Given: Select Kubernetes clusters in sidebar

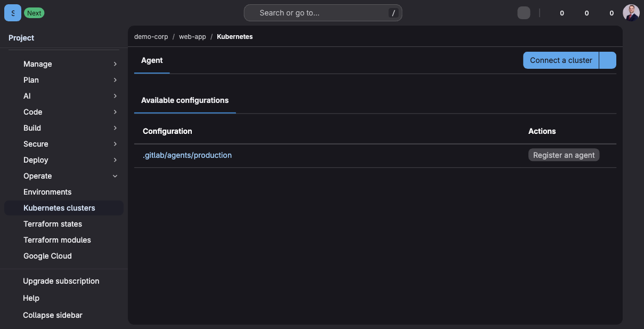Looking at the screenshot, I should tap(64, 208).
